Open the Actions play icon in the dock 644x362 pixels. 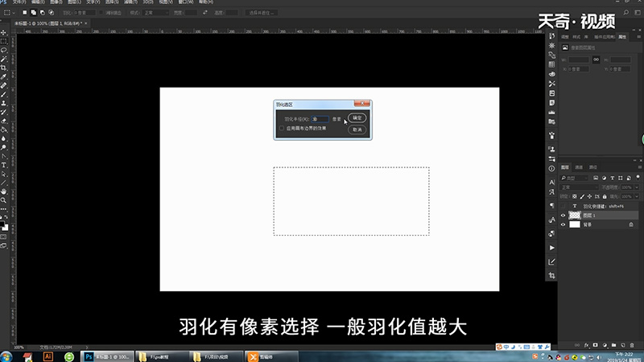[x=551, y=248]
